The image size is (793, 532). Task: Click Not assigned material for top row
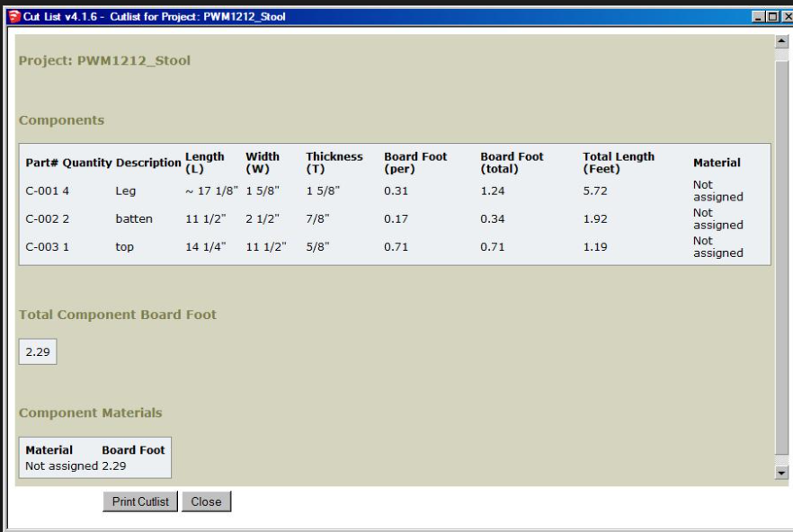point(718,247)
